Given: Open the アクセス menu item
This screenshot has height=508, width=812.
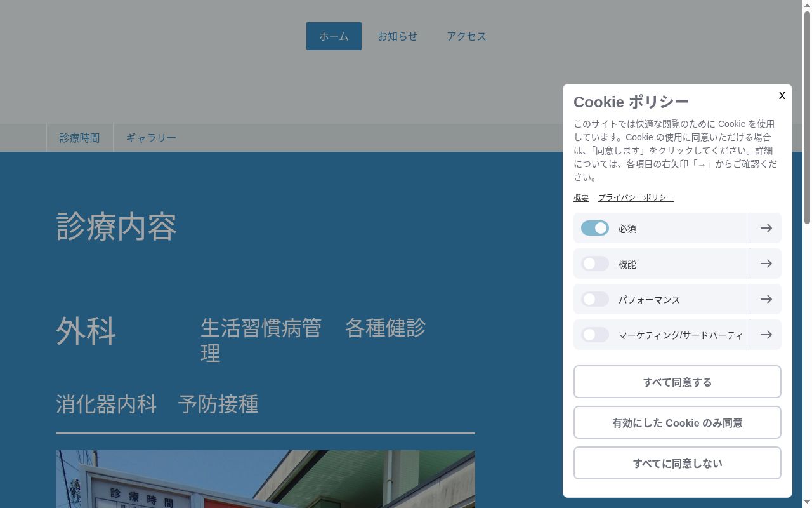Looking at the screenshot, I should click(466, 36).
